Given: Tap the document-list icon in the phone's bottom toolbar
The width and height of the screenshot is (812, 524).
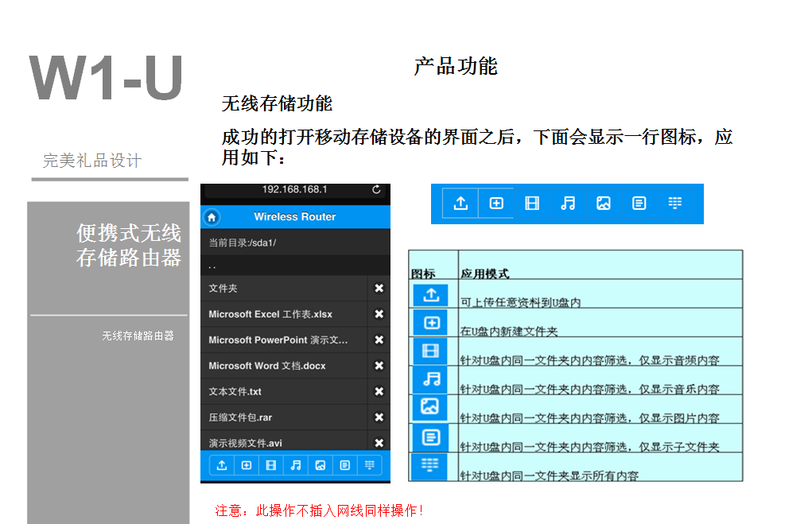Looking at the screenshot, I should pyautogui.click(x=345, y=465).
